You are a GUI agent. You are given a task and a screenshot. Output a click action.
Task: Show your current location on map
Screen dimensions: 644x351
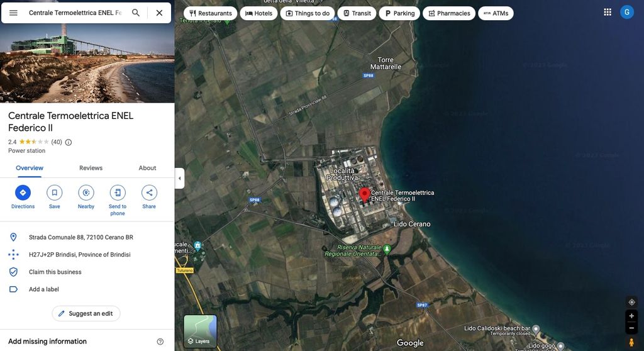click(x=631, y=302)
